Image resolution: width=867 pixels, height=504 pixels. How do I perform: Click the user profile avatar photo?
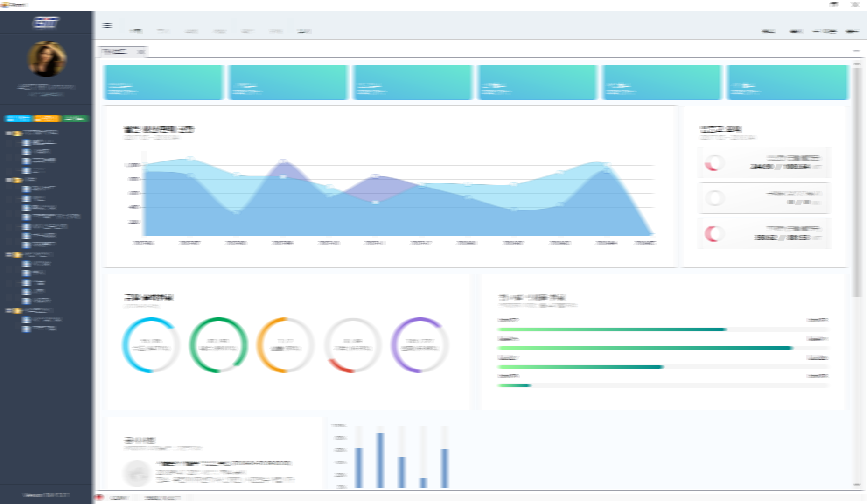47,59
